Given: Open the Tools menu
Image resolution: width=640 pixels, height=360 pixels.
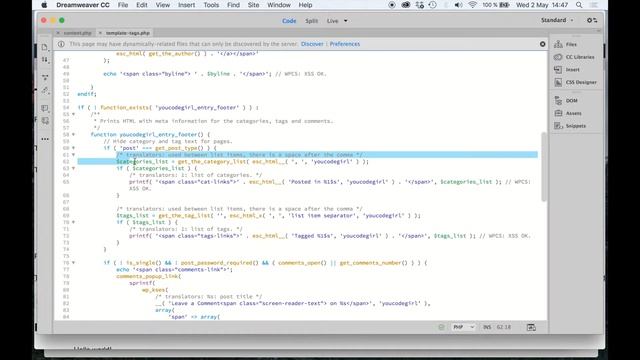Looking at the screenshot, I should tap(211, 5).
